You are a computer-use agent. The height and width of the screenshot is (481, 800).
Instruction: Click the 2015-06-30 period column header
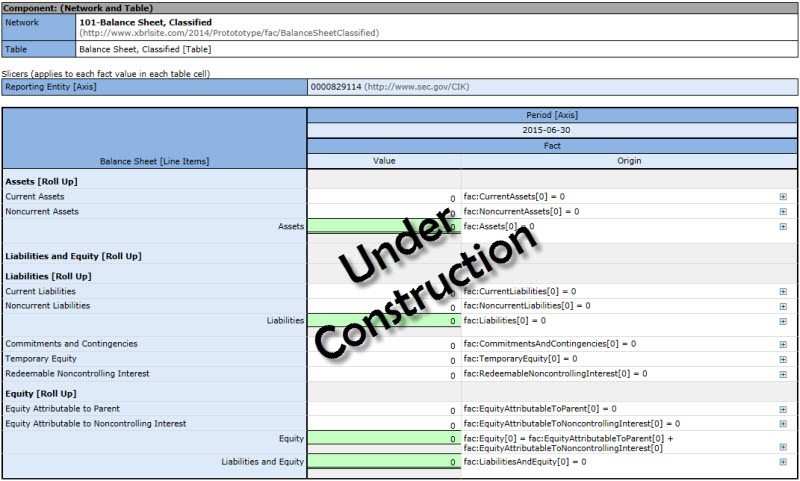[x=552, y=130]
